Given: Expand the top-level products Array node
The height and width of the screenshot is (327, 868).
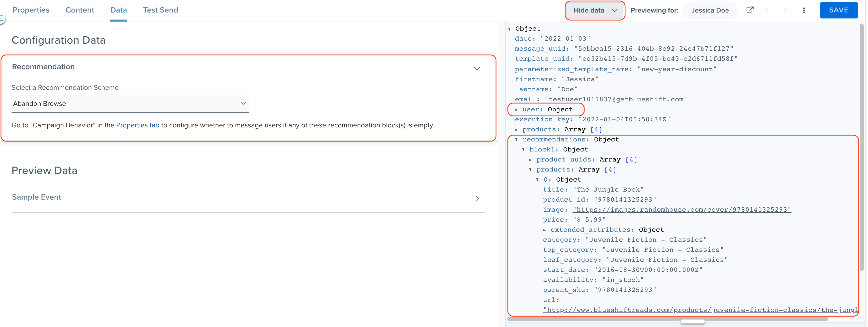Looking at the screenshot, I should coord(516,130).
